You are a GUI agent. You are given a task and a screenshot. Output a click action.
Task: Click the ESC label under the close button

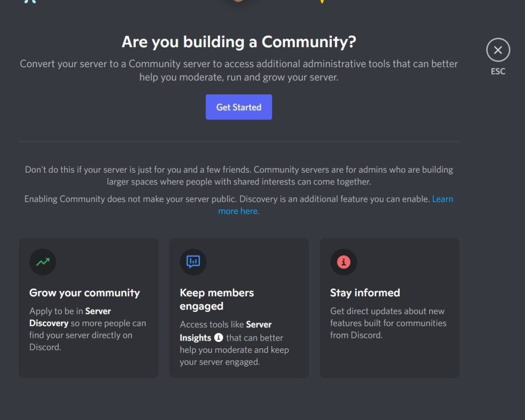498,71
